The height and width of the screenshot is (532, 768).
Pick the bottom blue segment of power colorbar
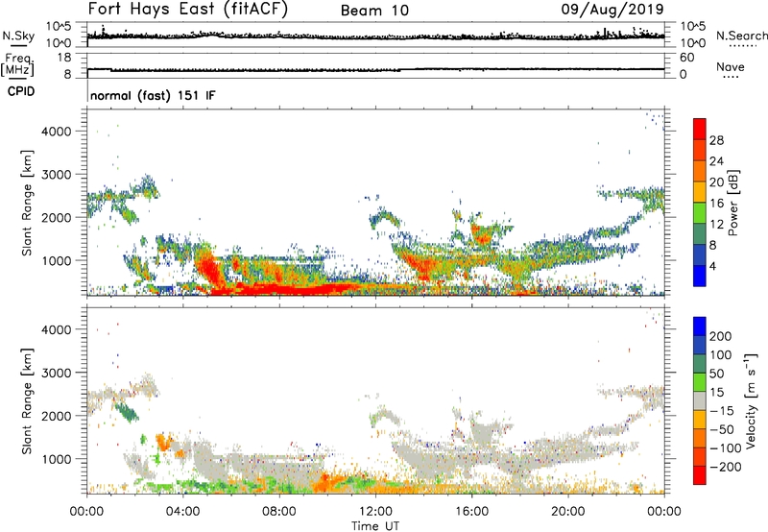click(x=700, y=276)
